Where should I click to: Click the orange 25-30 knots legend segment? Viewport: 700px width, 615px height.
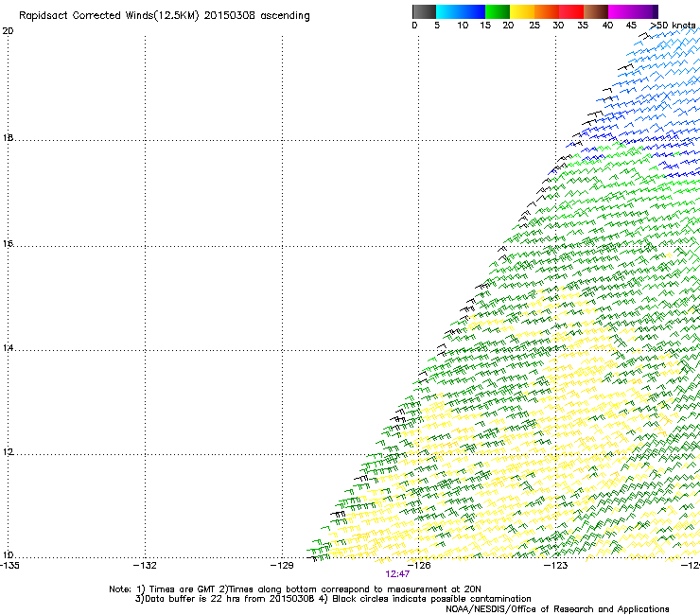point(547,11)
